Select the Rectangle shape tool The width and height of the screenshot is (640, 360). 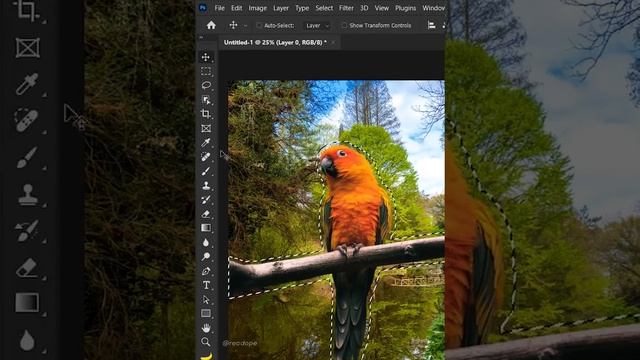(x=206, y=313)
